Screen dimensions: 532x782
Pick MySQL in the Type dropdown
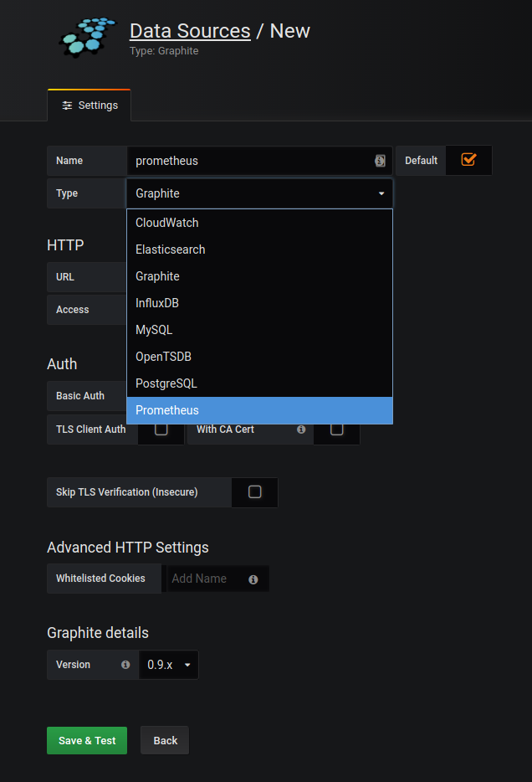(259, 330)
